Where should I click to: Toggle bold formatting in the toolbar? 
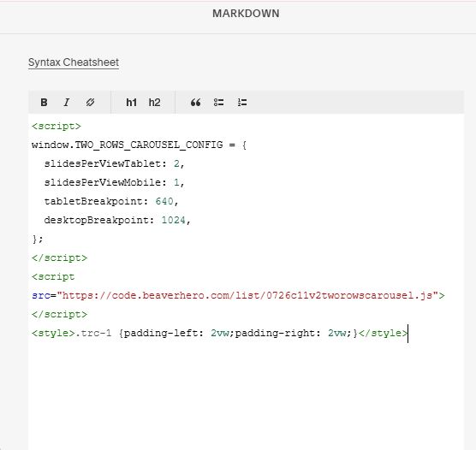coord(44,103)
